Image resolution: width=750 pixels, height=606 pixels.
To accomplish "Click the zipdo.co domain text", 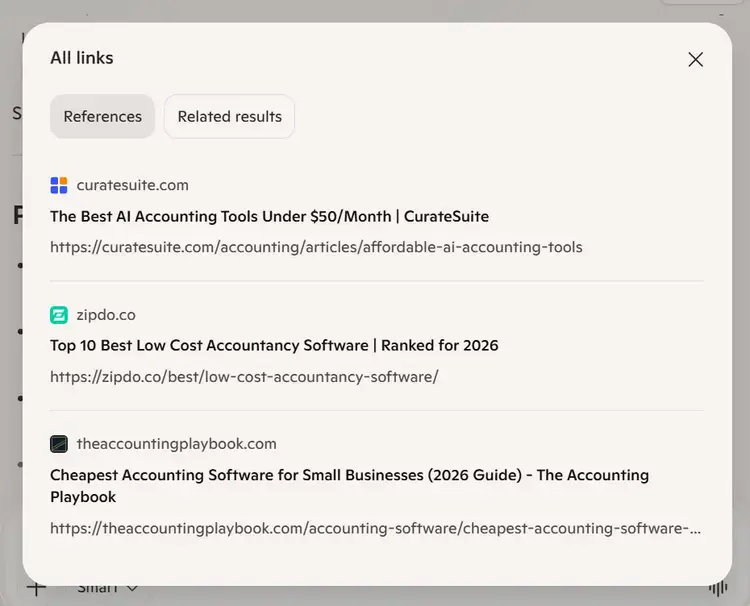I will click(x=106, y=315).
